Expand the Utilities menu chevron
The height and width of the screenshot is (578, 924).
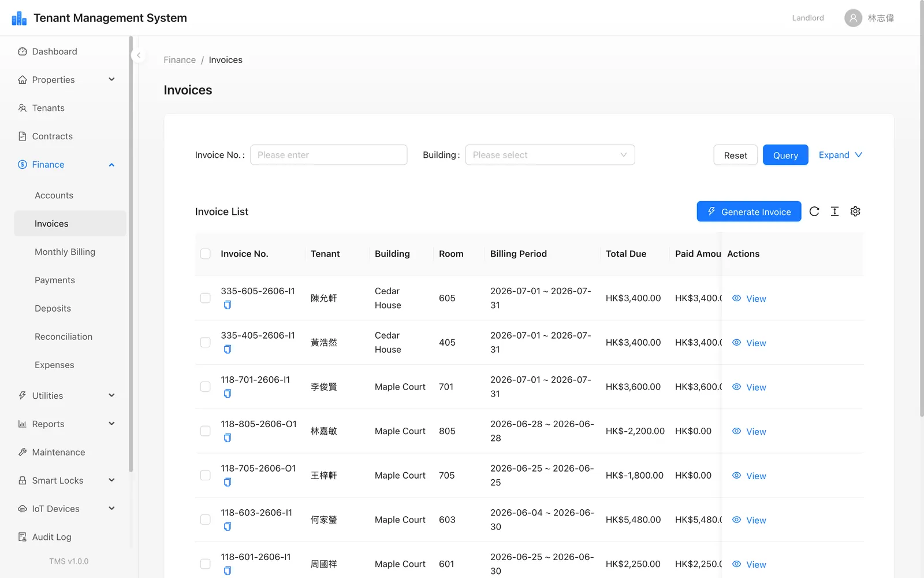pyautogui.click(x=112, y=395)
